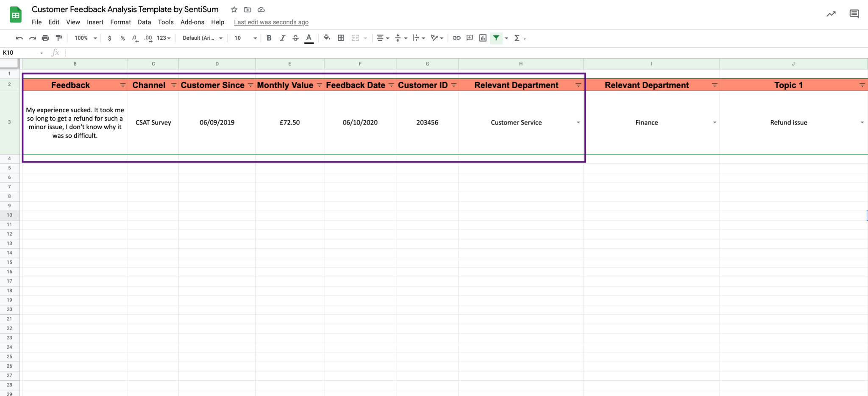The width and height of the screenshot is (868, 396).
Task: Toggle italic formatting
Action: tap(282, 38)
